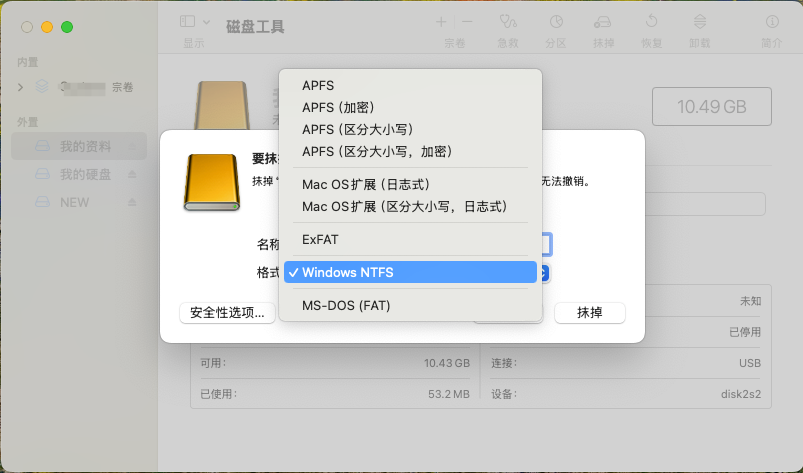This screenshot has width=803, height=473.
Task: Select NEW disk in sidebar
Action: pos(79,202)
